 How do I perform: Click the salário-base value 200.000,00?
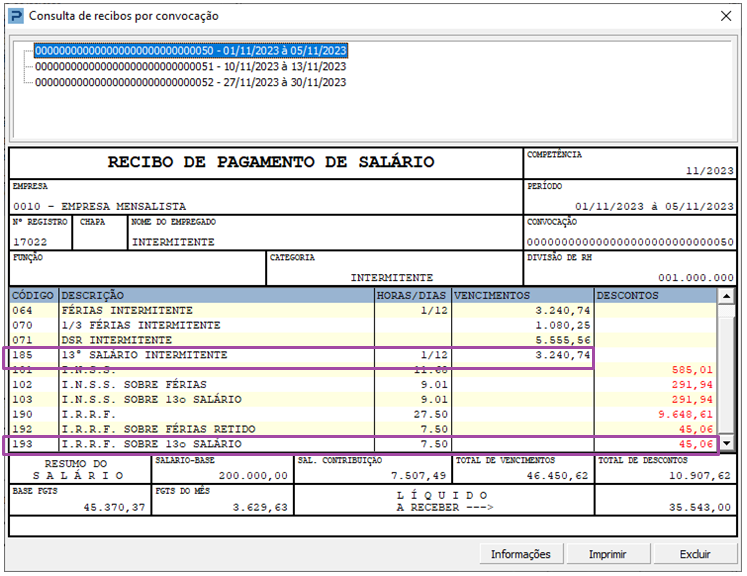coord(253,475)
